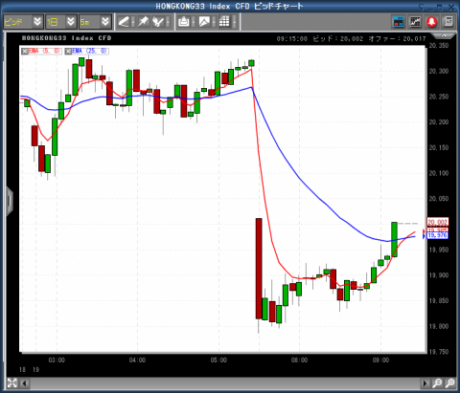Click the red alert bell icon
The width and height of the screenshot is (460, 393).
pos(432,22)
